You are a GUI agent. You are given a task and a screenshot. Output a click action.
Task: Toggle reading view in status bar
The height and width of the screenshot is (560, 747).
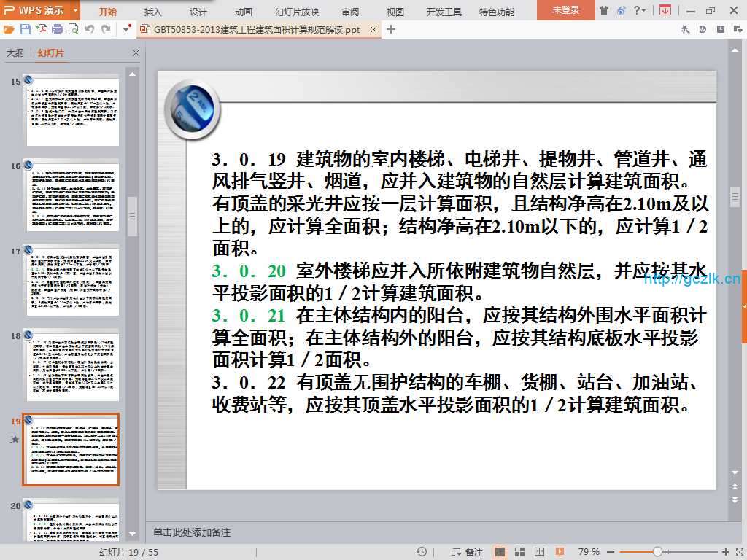click(x=539, y=552)
